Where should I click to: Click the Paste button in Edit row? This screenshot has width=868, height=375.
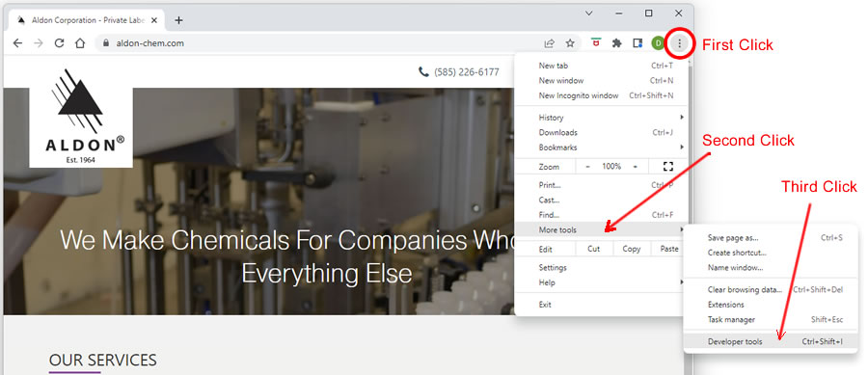tap(669, 249)
